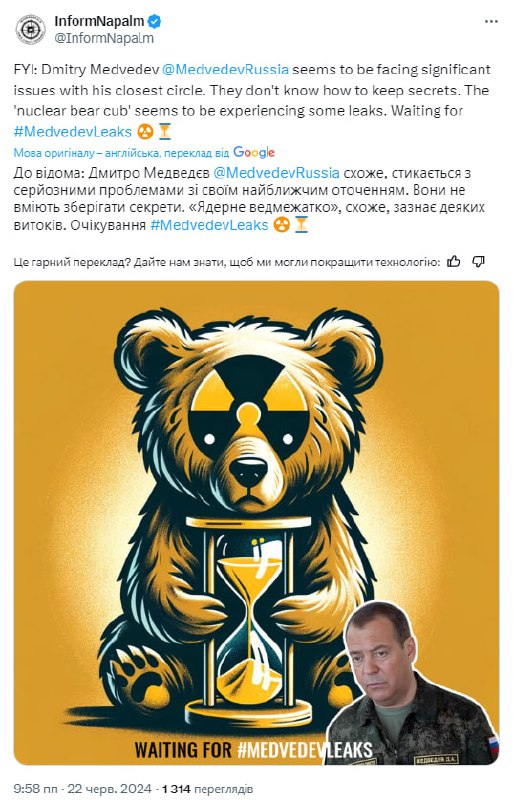This screenshot has width=514, height=800.
Task: Click the radioactive emoji in the Ukrainian translation
Action: (x=281, y=225)
